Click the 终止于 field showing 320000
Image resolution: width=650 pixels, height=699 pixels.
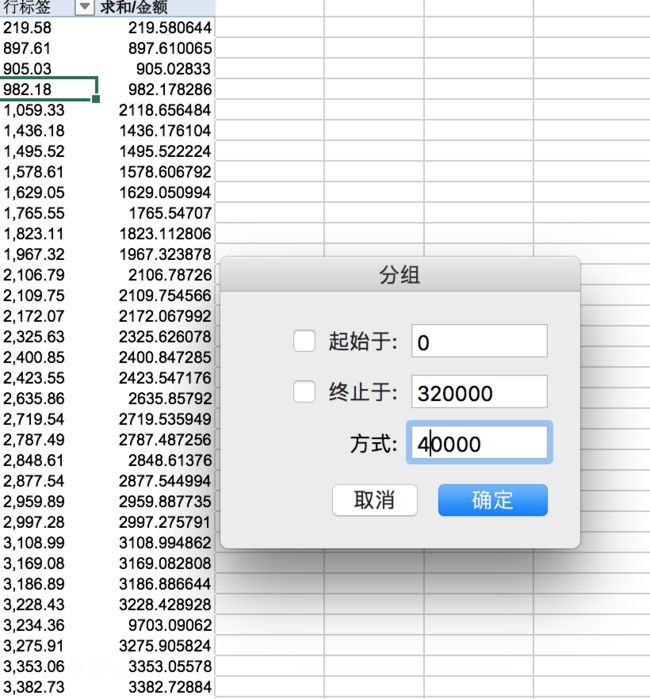tap(479, 392)
